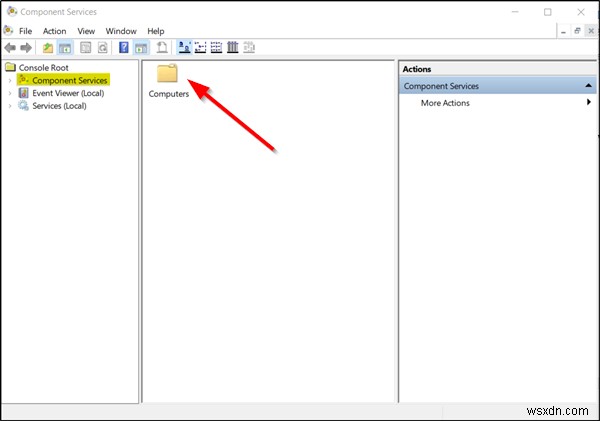
Task: Select Services (Local) tree node
Action: (59, 106)
